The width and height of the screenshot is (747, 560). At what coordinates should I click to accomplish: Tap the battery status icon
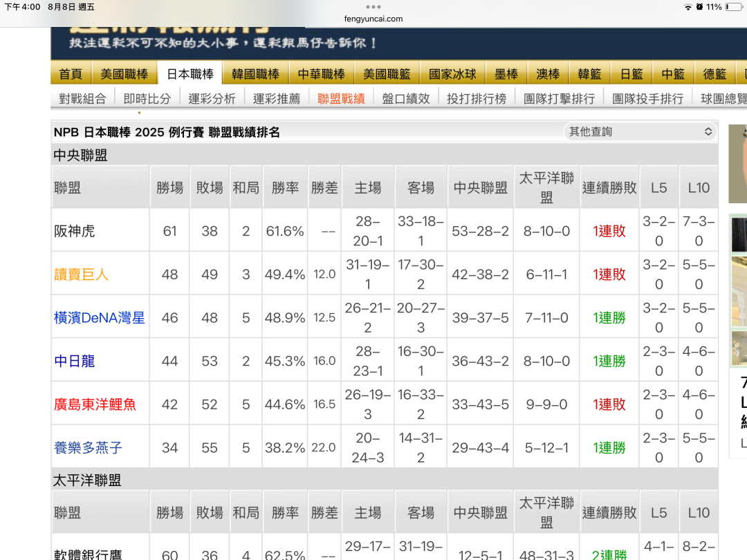734,7
